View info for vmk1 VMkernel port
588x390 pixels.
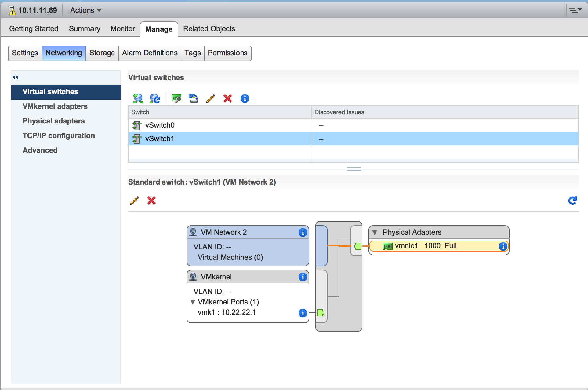coord(303,313)
